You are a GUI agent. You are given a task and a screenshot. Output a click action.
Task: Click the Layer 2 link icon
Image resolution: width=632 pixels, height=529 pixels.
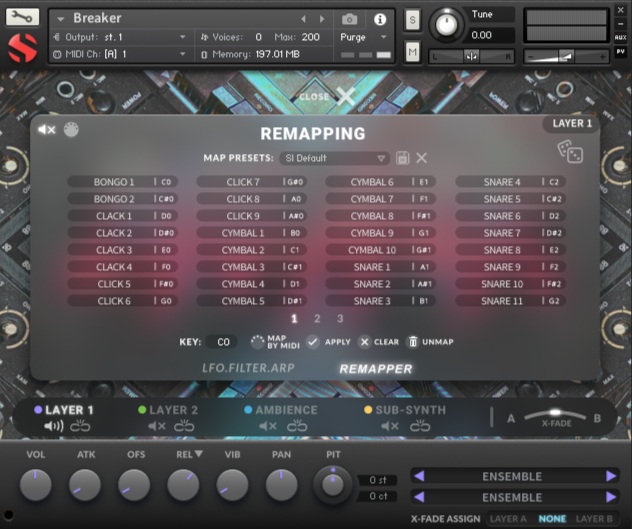pos(184,426)
